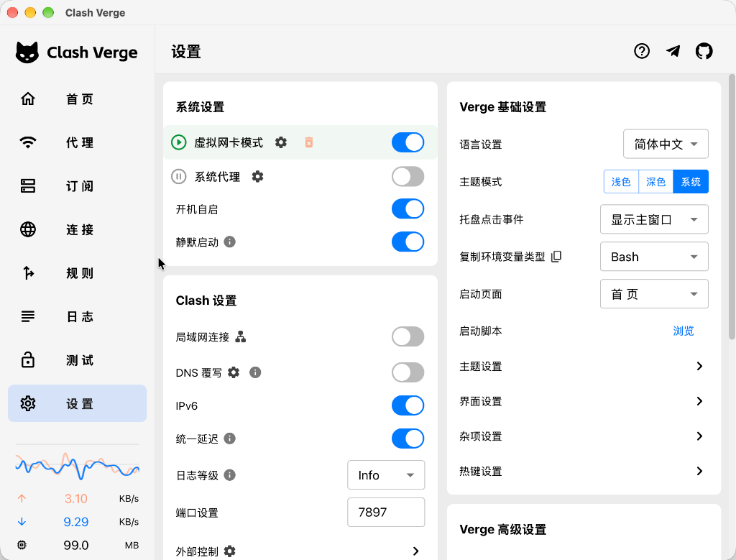This screenshot has width=736, height=560.
Task: Turn off the 静默启动 switch
Action: (x=408, y=242)
